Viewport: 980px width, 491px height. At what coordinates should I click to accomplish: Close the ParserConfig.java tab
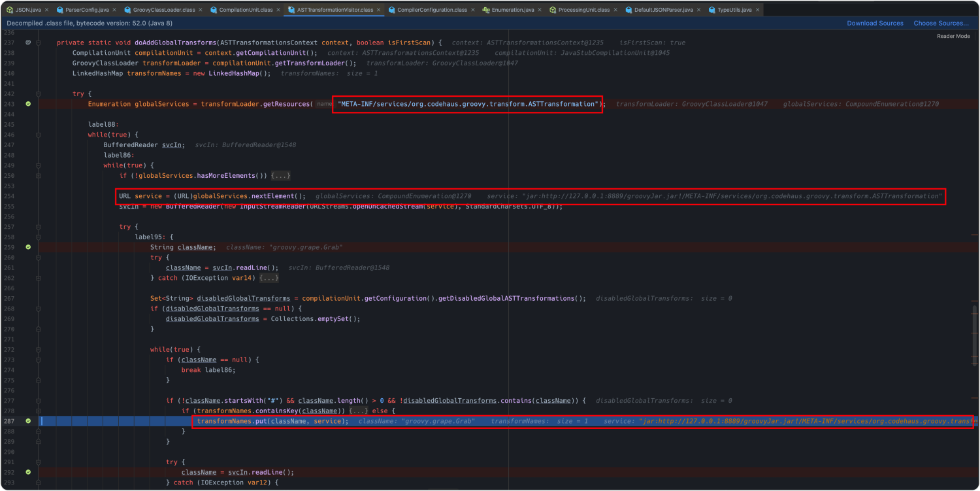point(115,10)
